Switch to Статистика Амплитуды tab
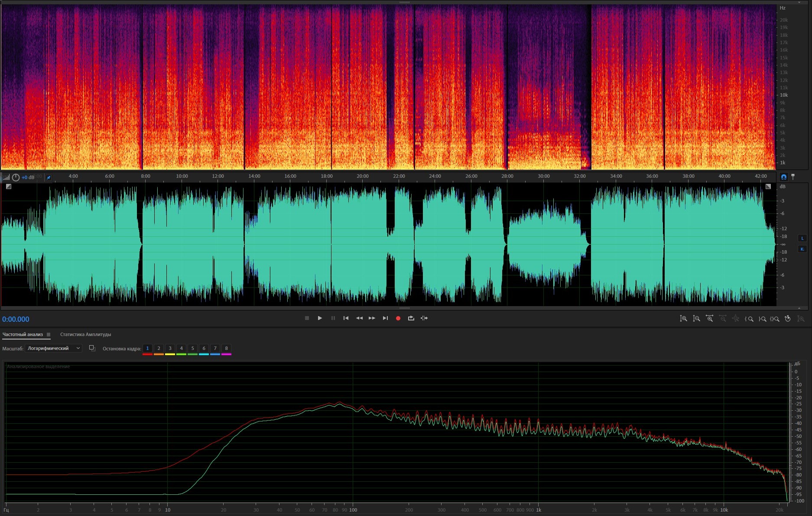 point(85,334)
